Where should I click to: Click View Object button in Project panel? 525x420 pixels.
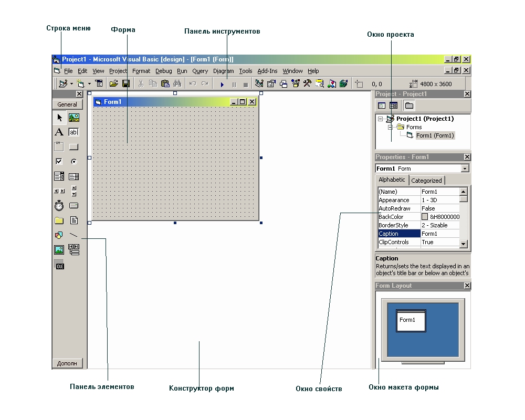pos(393,106)
